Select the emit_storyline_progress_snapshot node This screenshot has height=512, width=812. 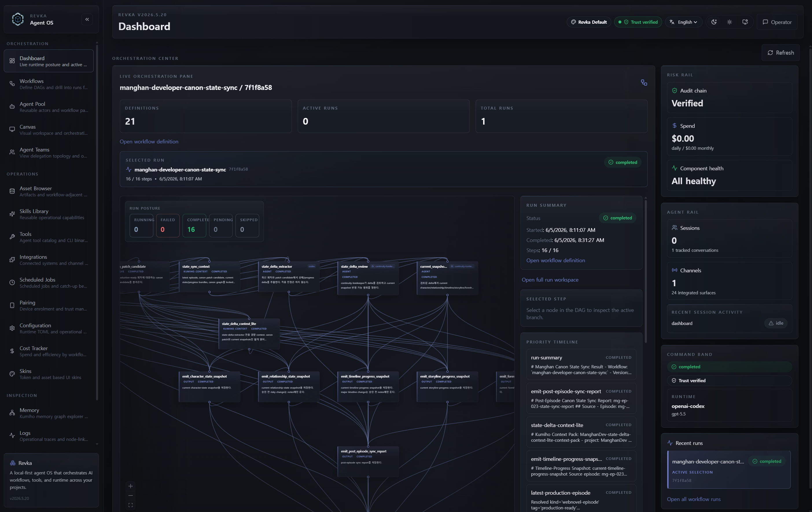point(448,387)
